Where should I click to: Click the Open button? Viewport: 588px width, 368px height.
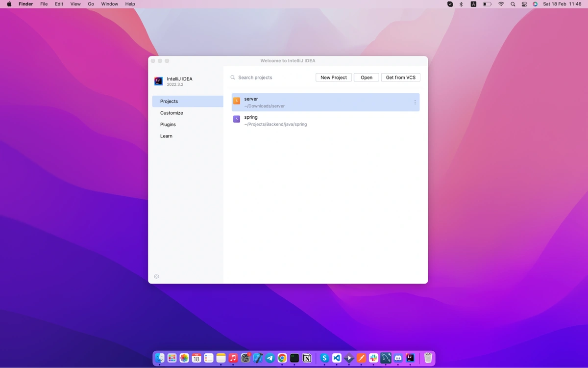click(367, 78)
